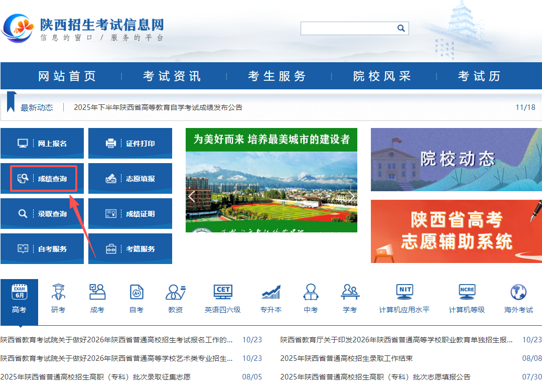Click the 志愿填报 button
The image size is (542, 392).
click(x=130, y=179)
